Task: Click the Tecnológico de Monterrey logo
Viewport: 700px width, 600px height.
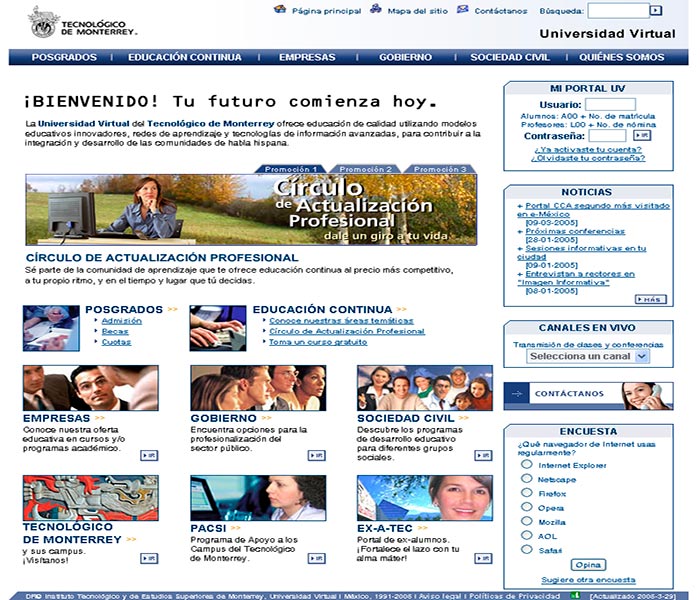Action: pyautogui.click(x=83, y=22)
